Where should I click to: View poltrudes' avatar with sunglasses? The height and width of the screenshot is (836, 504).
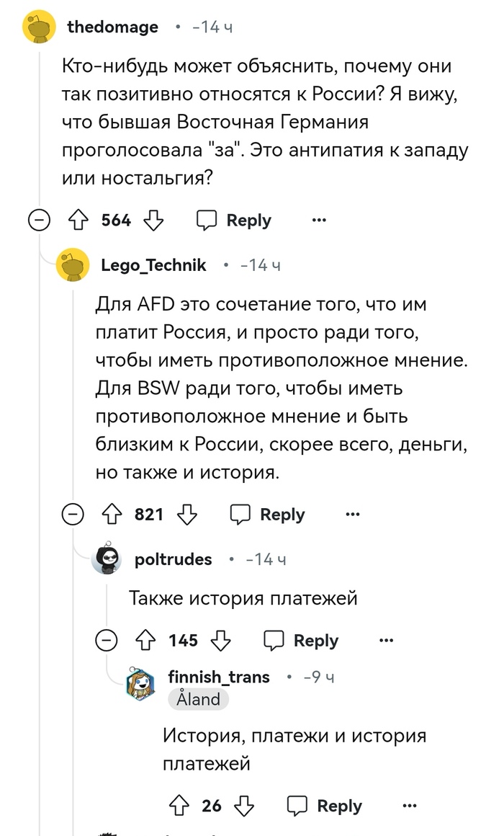coord(107,559)
